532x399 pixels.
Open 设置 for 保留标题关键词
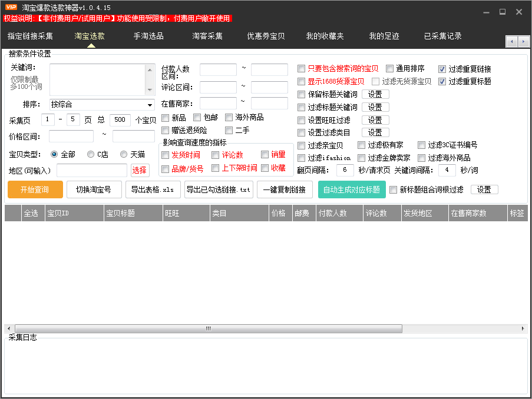375,94
